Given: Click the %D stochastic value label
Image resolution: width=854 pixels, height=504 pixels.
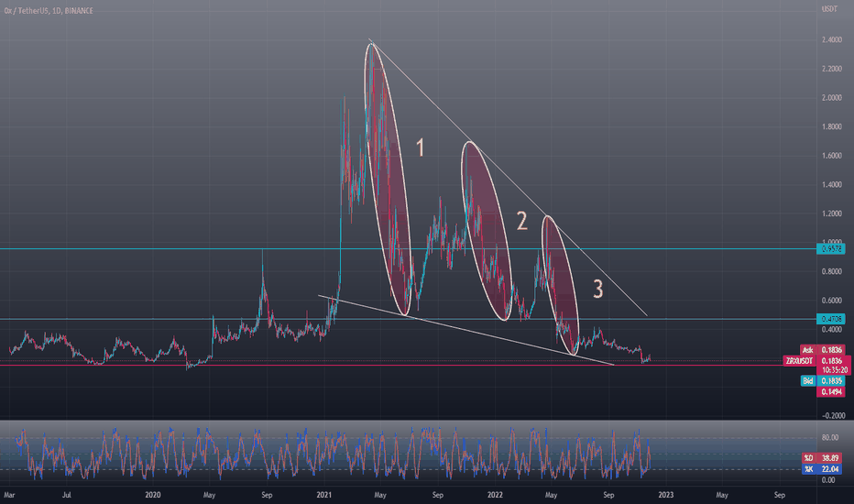Looking at the screenshot, I should [x=823, y=458].
